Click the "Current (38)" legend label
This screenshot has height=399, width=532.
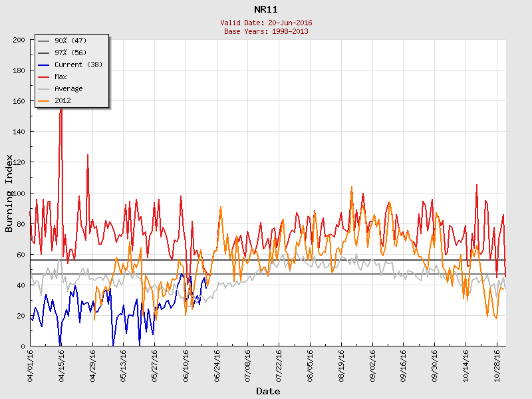coord(78,65)
